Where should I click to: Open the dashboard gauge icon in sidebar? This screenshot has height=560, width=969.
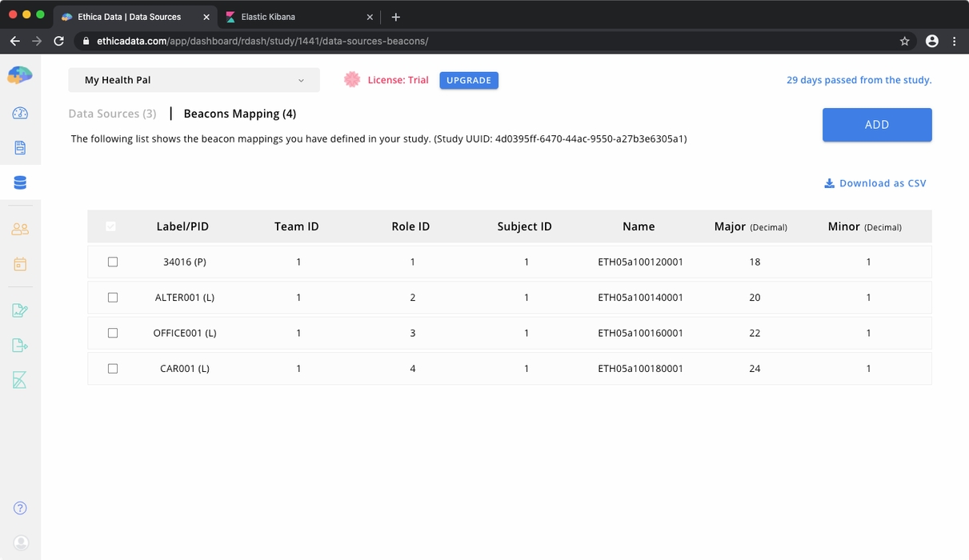[20, 113]
